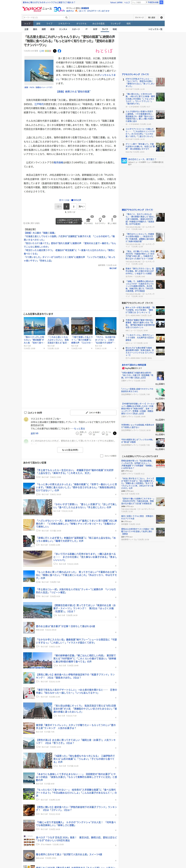The width and height of the screenshot is (186, 868).
Task: Click コメントを書く button
Action: point(93,412)
